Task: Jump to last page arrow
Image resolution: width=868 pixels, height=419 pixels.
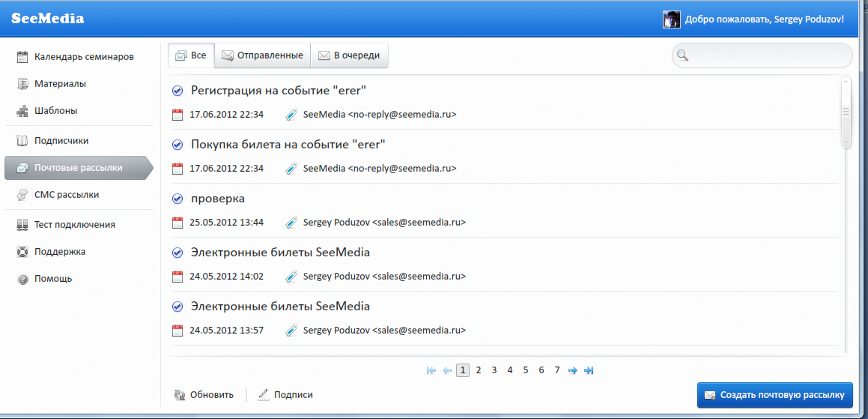Action: pos(589,370)
